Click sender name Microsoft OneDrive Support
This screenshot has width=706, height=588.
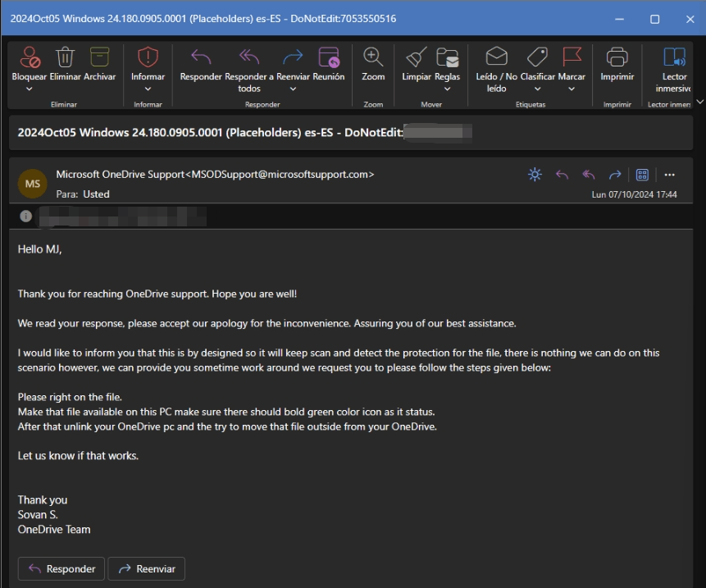121,174
